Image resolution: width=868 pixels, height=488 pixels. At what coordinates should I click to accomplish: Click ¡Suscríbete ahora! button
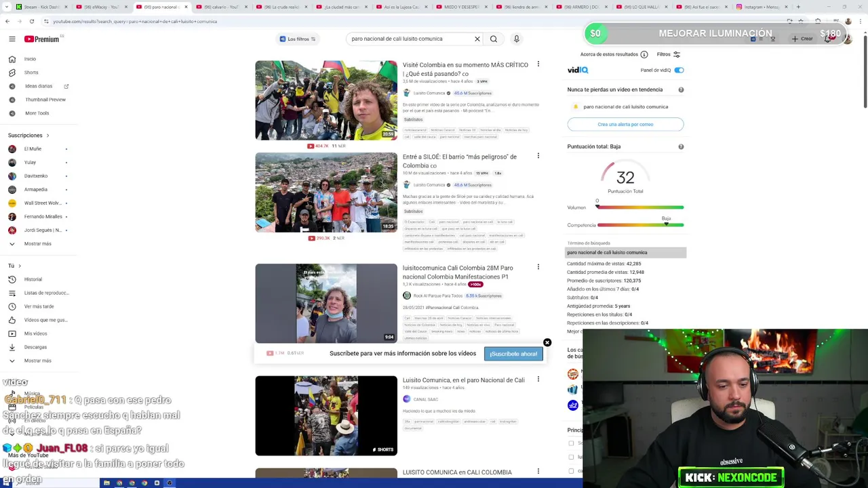pos(513,354)
